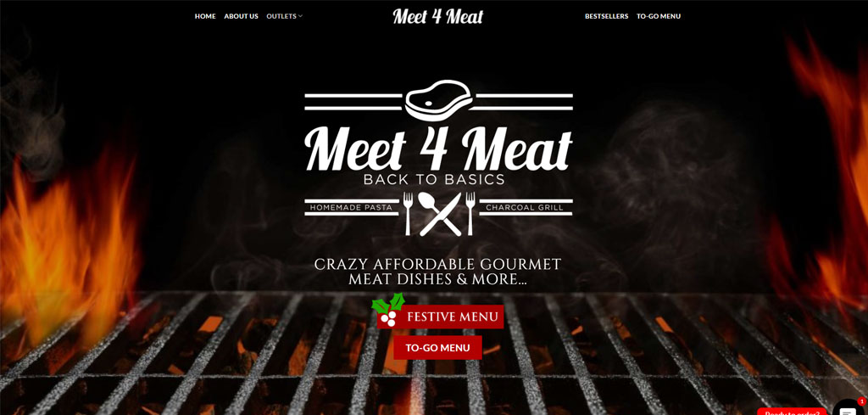Screen dimensions: 868x415
Task: Click the red To-Go Menu button
Action: (x=438, y=348)
